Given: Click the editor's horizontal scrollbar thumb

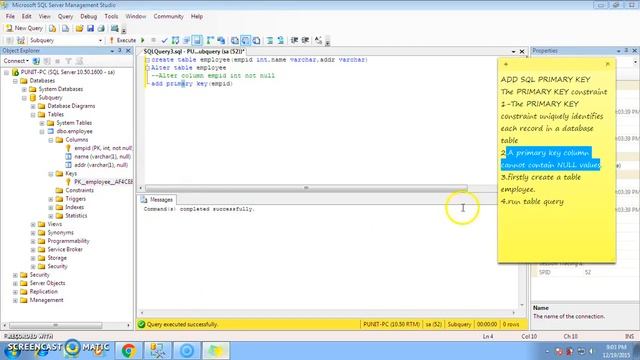Looking at the screenshot, I should coord(306,188).
